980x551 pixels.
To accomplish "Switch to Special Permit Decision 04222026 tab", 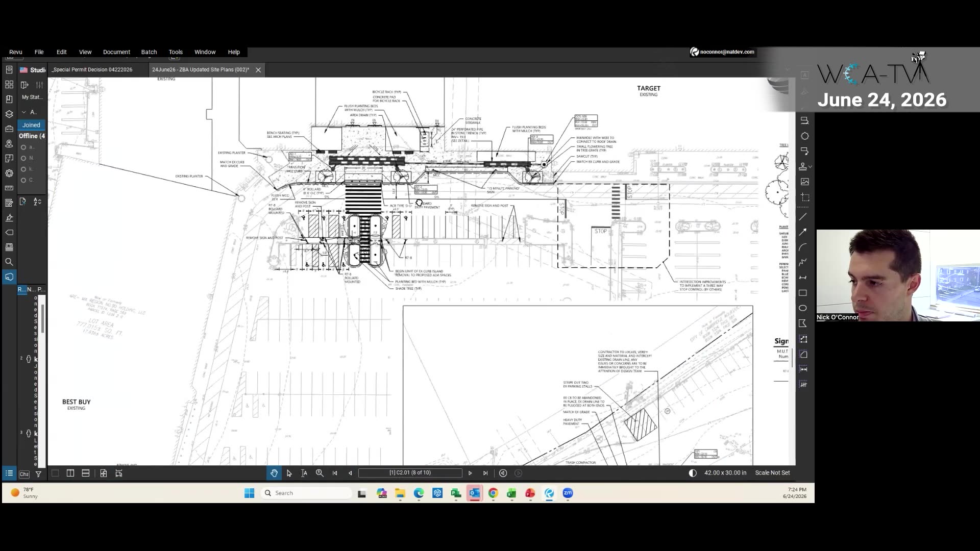I will 92,70.
